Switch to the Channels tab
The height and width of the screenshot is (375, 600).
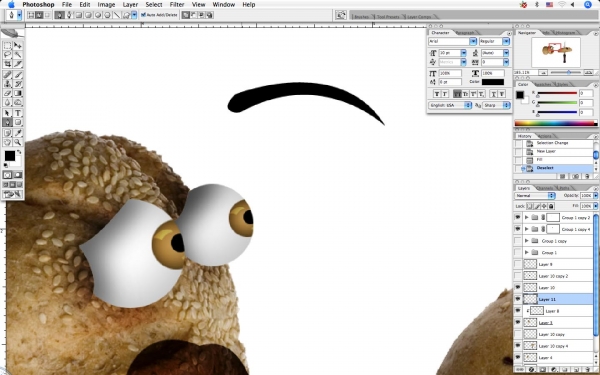coord(544,188)
